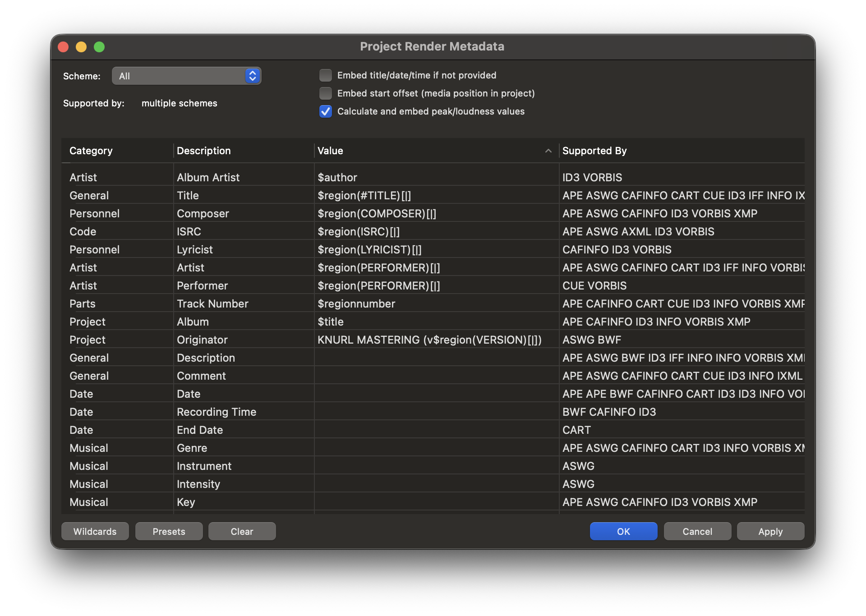Sort the table by Description column
Screen dimensions: 866x616
click(x=203, y=151)
